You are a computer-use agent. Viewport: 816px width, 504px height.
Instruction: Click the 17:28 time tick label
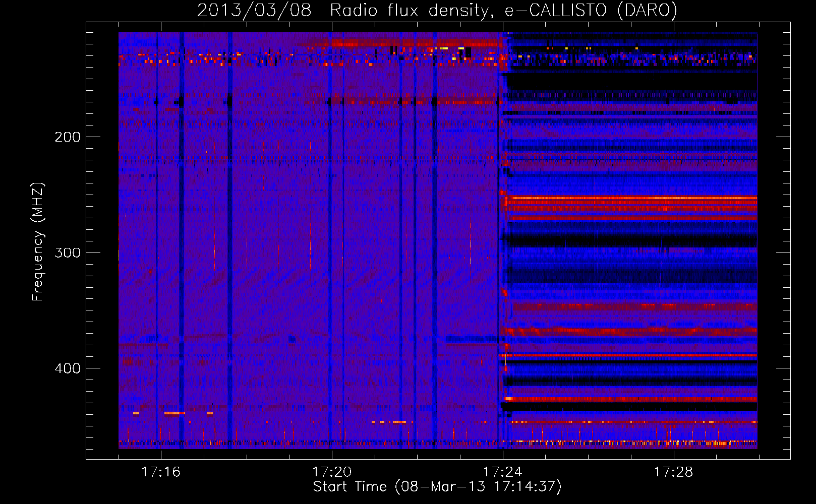tap(674, 472)
